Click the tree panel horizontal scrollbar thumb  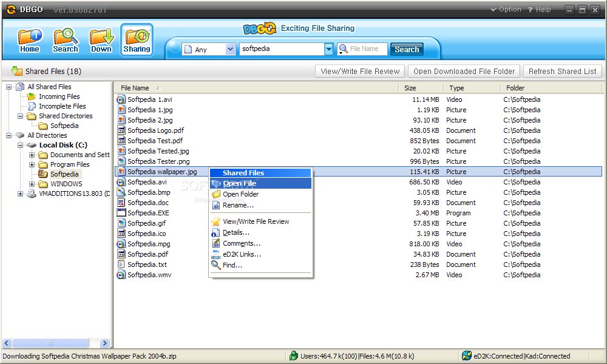pyautogui.click(x=50, y=343)
